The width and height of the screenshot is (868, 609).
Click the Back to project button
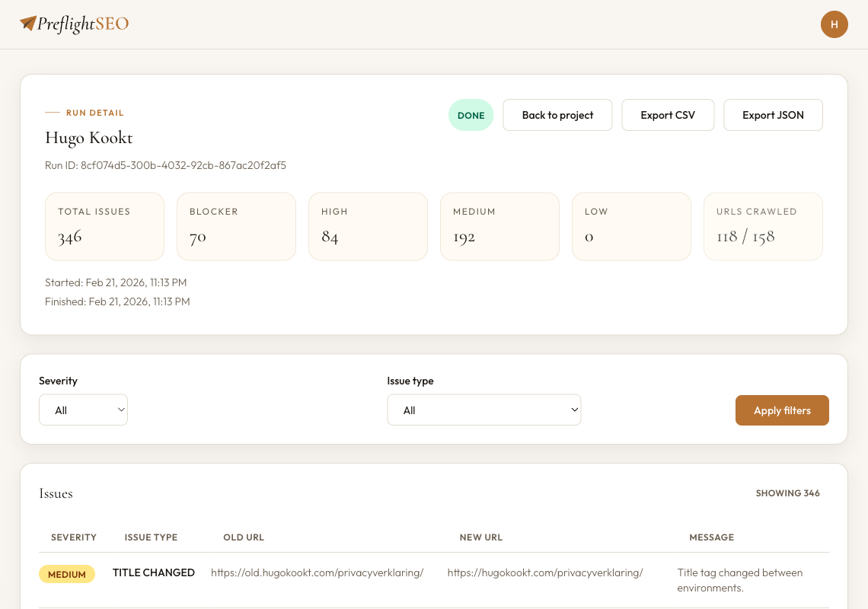click(x=557, y=115)
